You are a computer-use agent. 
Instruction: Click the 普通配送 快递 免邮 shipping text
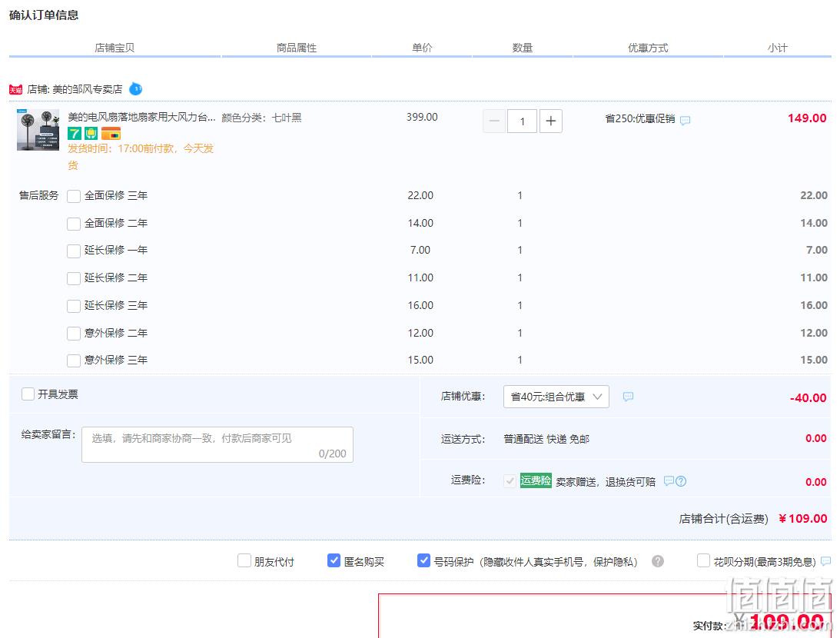(546, 439)
